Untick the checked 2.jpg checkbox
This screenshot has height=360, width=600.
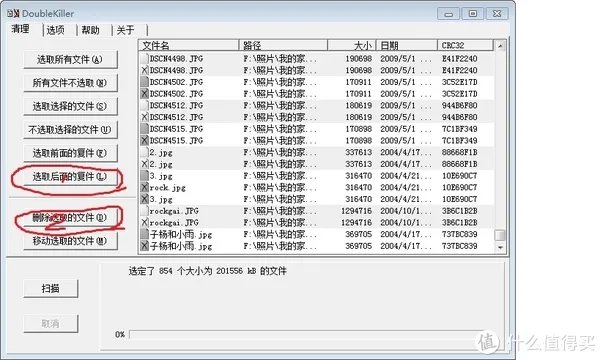[x=144, y=164]
